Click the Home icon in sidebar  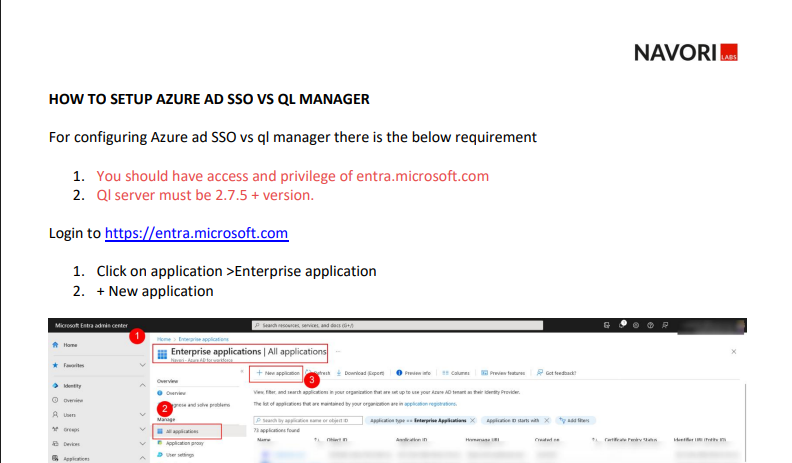click(55, 345)
